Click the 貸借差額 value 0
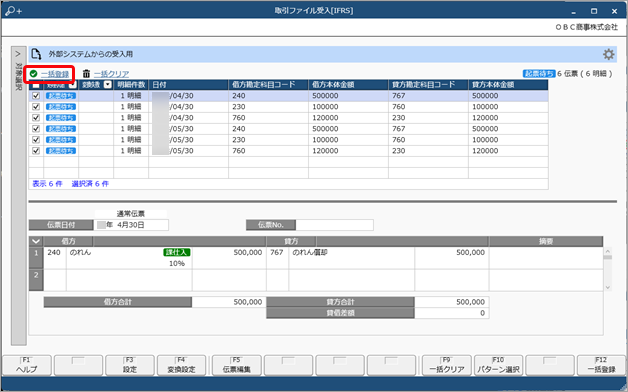The height and width of the screenshot is (392, 628). 482,313
